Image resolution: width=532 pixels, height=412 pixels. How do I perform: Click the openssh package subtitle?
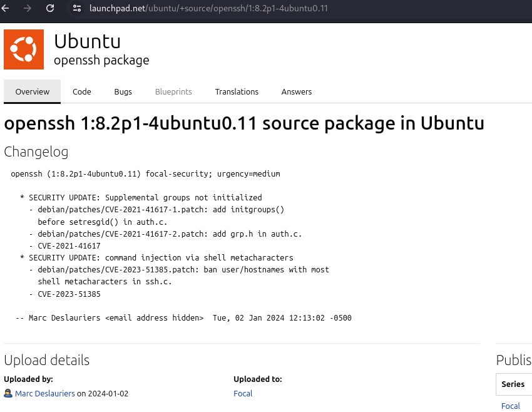point(101,61)
